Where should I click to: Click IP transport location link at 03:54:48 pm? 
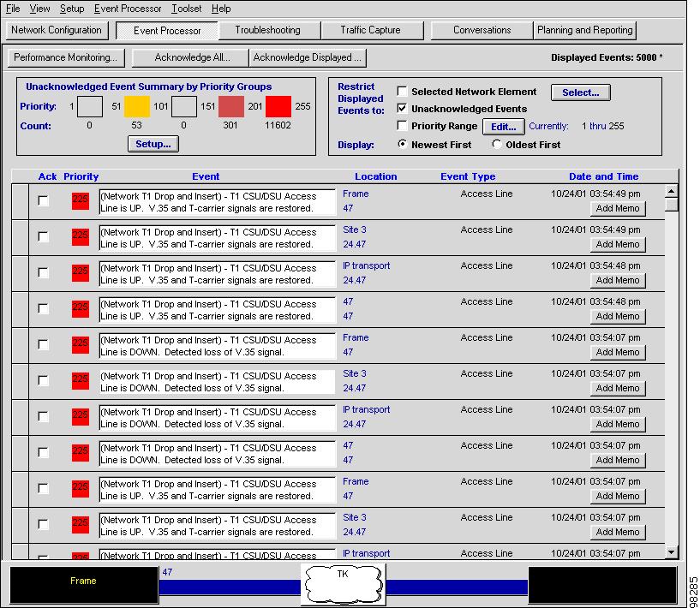pos(366,265)
